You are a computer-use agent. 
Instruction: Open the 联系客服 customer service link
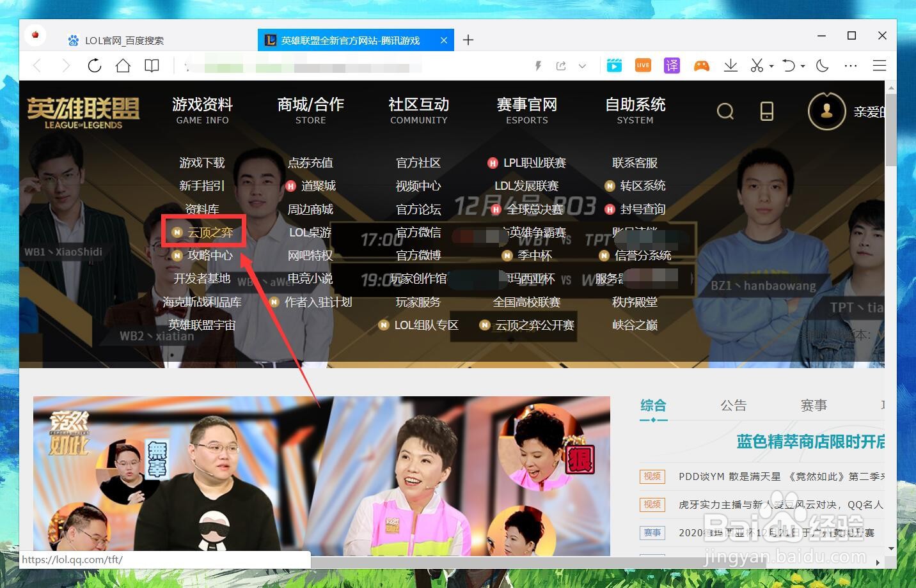click(x=635, y=162)
